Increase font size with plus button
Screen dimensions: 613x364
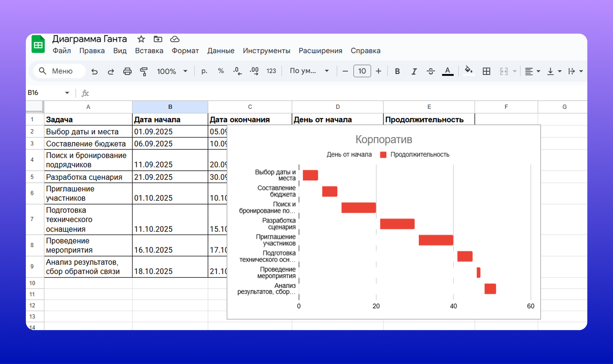(x=378, y=71)
